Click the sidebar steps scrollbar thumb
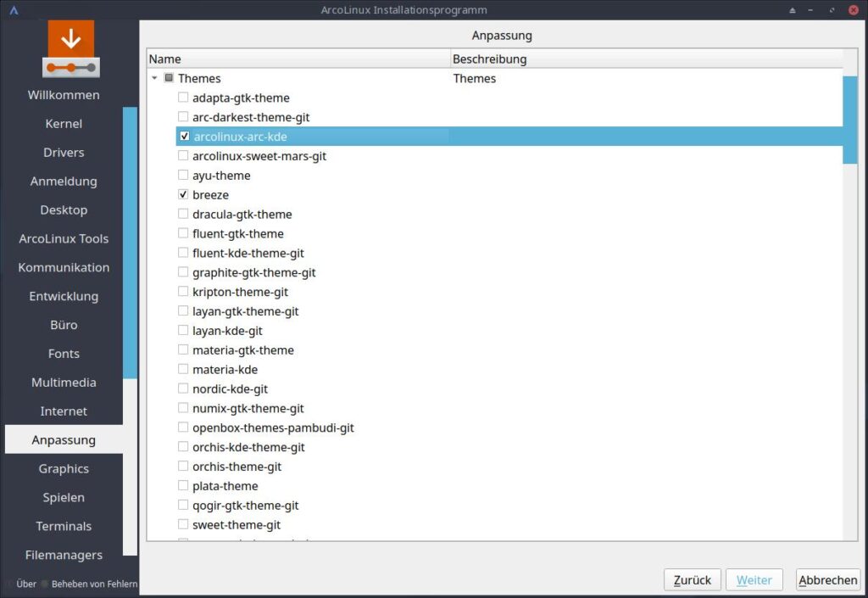This screenshot has height=598, width=868. [130, 243]
